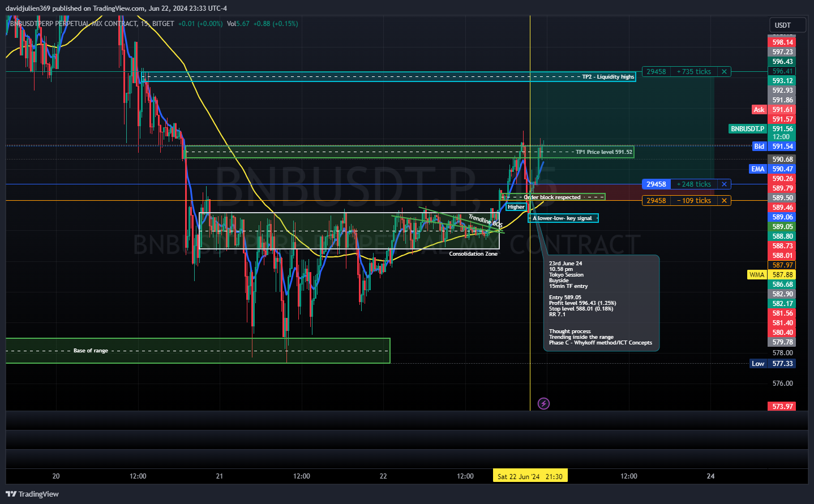
Task: Remove the -109 ticks stop order using its X
Action: click(724, 201)
